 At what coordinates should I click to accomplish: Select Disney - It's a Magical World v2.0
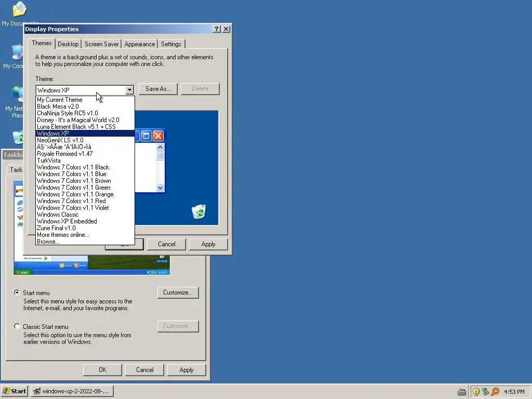pos(85,120)
